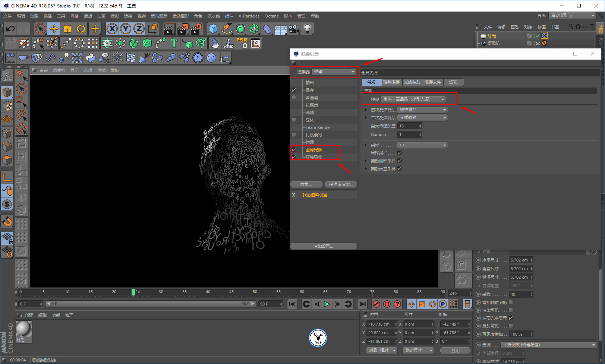Click the 渲染设置... button at dialog bottom
This screenshot has width=605, height=364.
point(324,246)
